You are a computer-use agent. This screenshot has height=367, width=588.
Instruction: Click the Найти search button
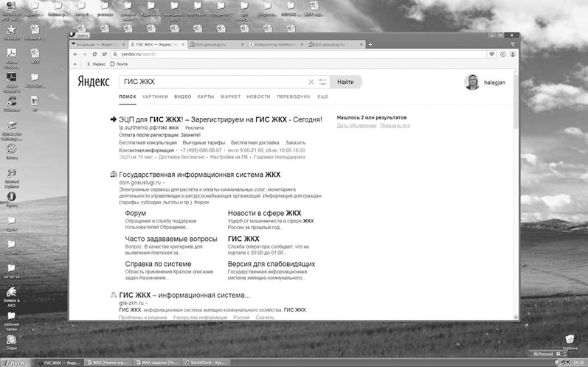tap(346, 82)
